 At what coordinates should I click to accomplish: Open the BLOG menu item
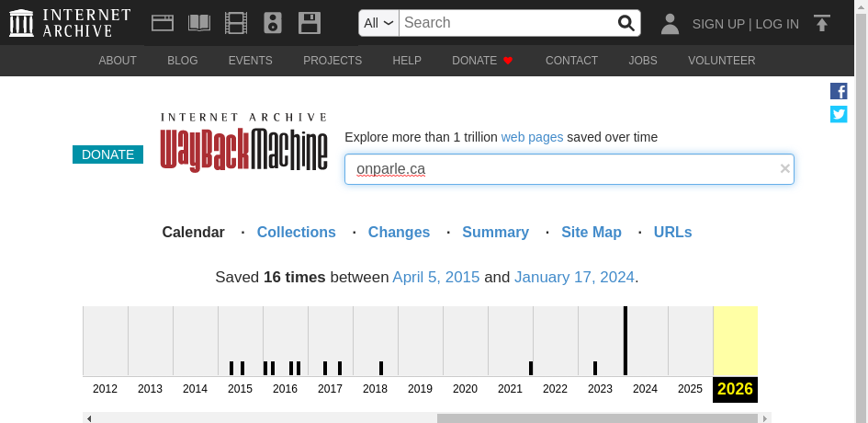coord(183,61)
